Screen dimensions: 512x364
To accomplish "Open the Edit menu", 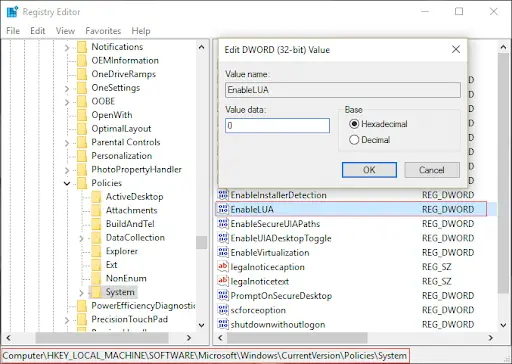I will click(x=38, y=31).
